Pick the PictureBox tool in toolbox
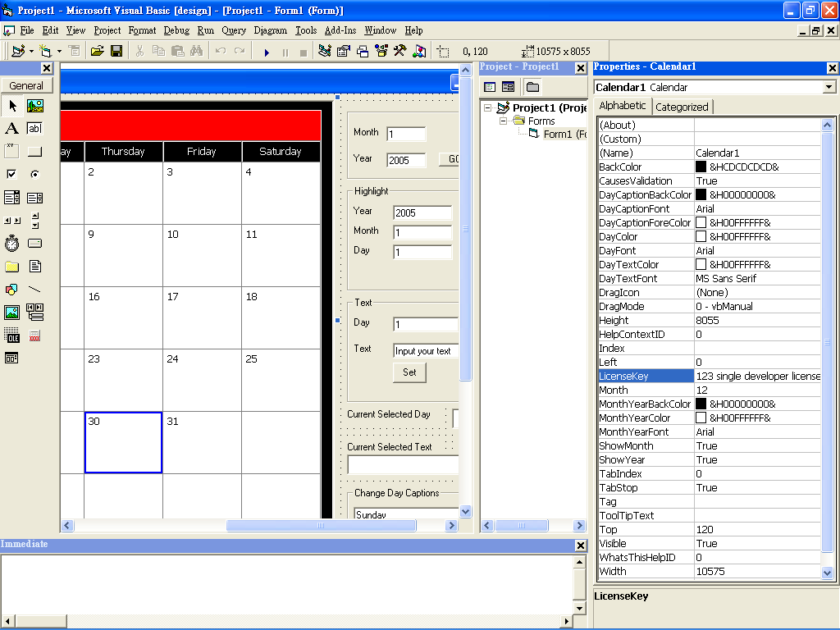Viewport: 840px width, 630px height. click(x=34, y=106)
